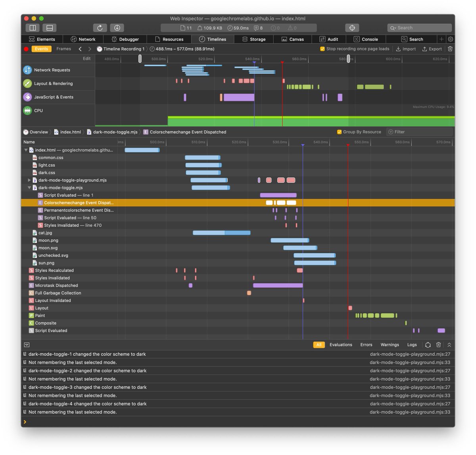This screenshot has width=476, height=455.
Task: Switch to Frames recording mode
Action: click(x=63, y=49)
